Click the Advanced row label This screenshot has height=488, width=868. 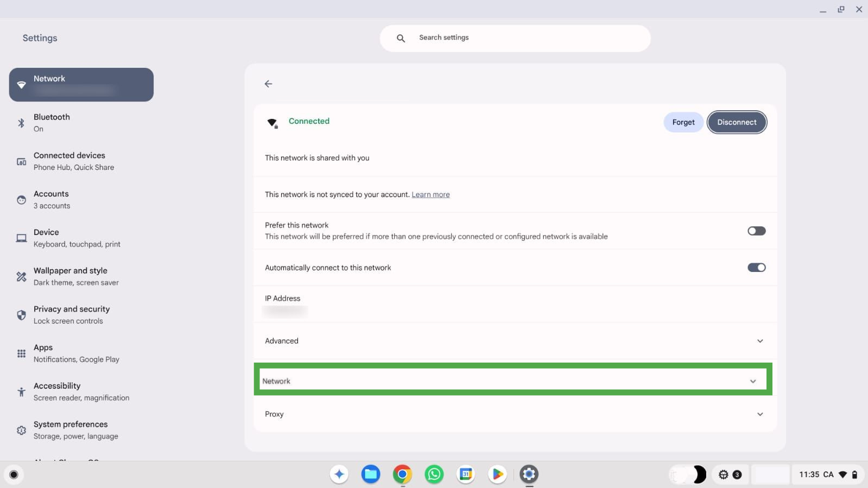coord(282,341)
